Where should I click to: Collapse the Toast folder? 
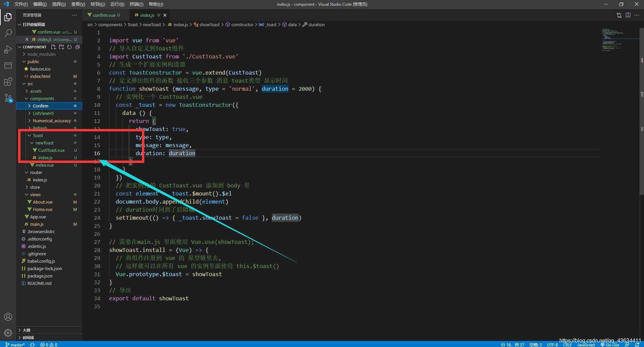[x=38, y=135]
